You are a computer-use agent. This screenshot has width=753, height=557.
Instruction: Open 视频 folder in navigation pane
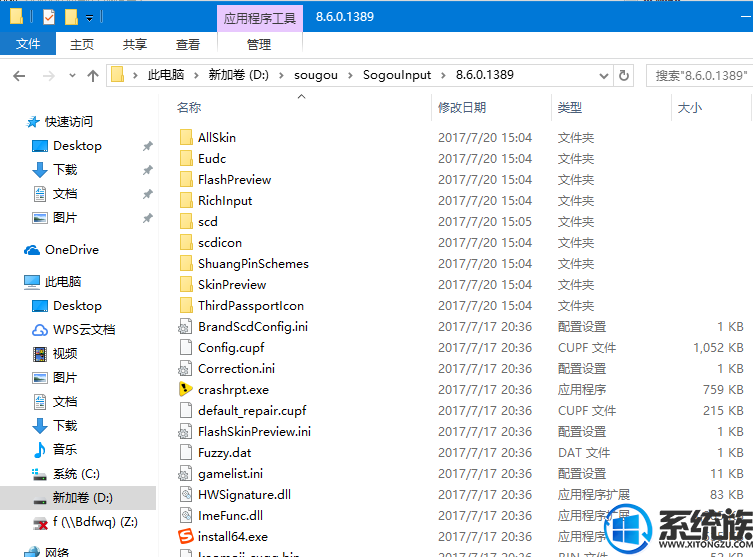pyautogui.click(x=65, y=354)
